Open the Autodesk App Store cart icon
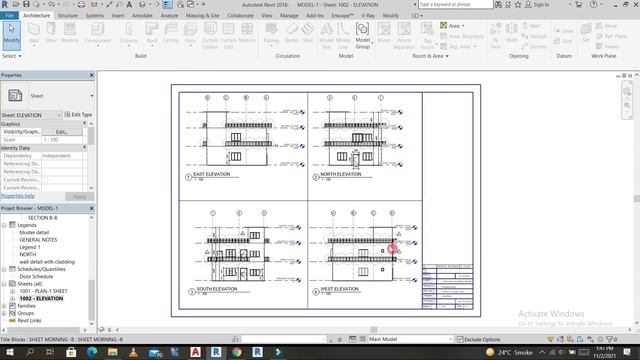Screen dimensions: 640x360 tap(579, 4)
